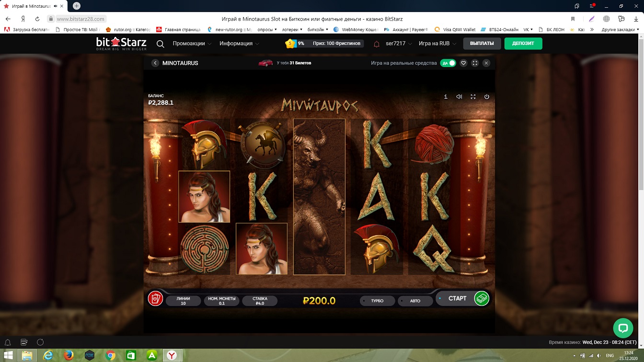Open the Ставка bet selector

[x=260, y=301]
